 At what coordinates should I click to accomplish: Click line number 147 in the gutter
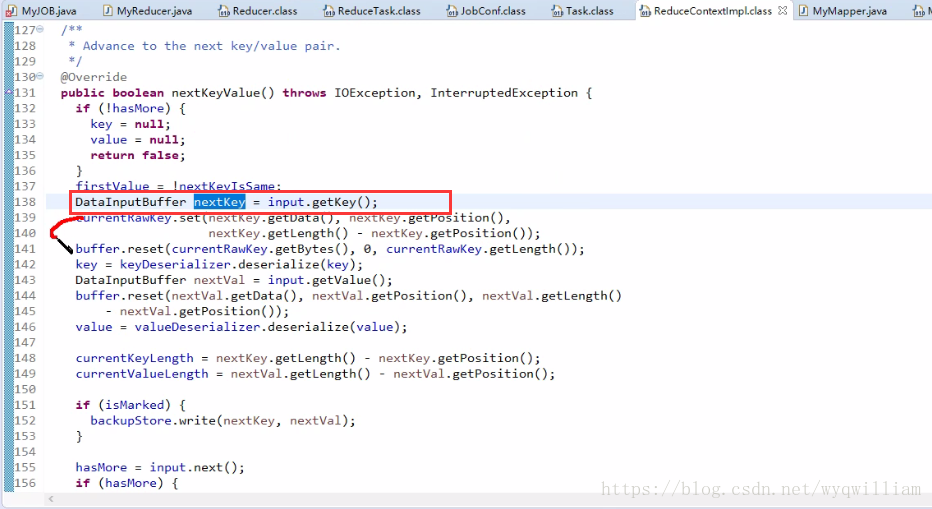(x=25, y=343)
